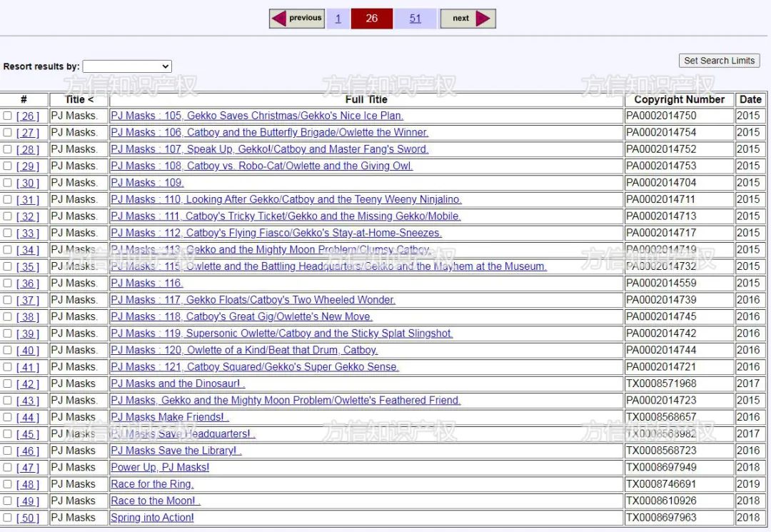Select copyright number TX0008697963
The image size is (771, 532).
tap(661, 517)
